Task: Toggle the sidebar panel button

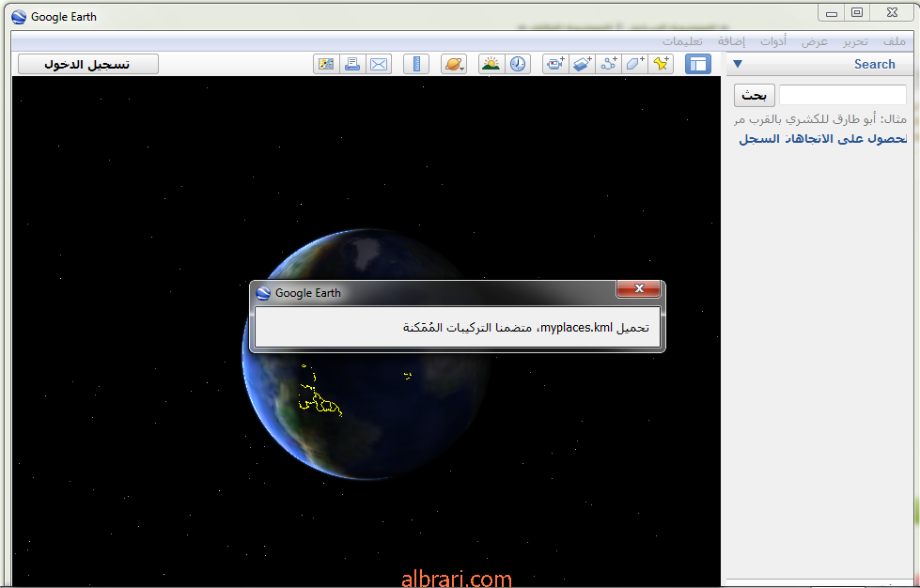Action: (x=698, y=64)
